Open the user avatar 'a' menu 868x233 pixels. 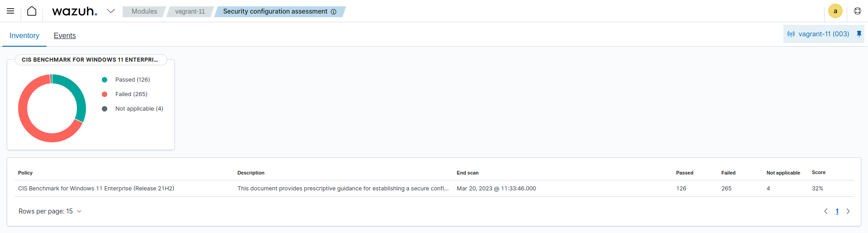click(835, 11)
